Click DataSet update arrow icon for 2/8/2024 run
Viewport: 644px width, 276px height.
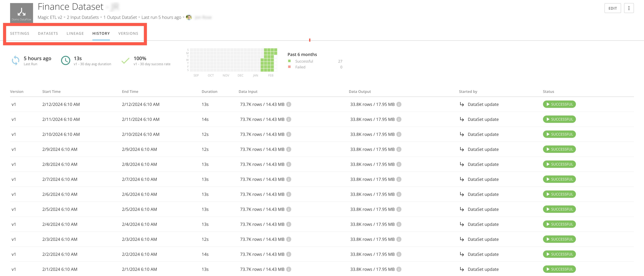(462, 164)
